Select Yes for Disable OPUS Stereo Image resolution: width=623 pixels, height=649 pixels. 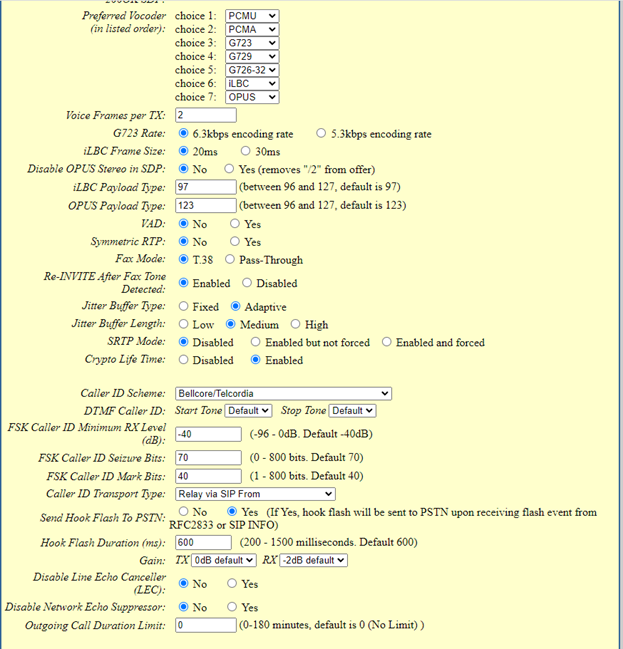click(x=229, y=168)
